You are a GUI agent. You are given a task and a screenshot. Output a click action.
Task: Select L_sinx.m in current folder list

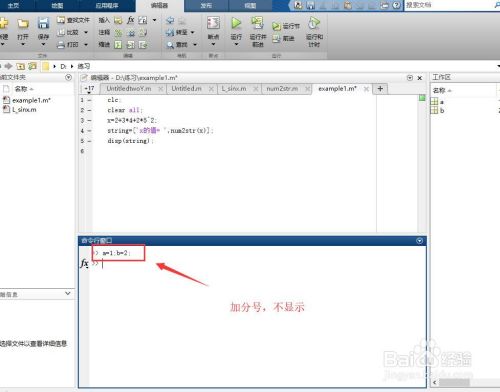(24, 109)
